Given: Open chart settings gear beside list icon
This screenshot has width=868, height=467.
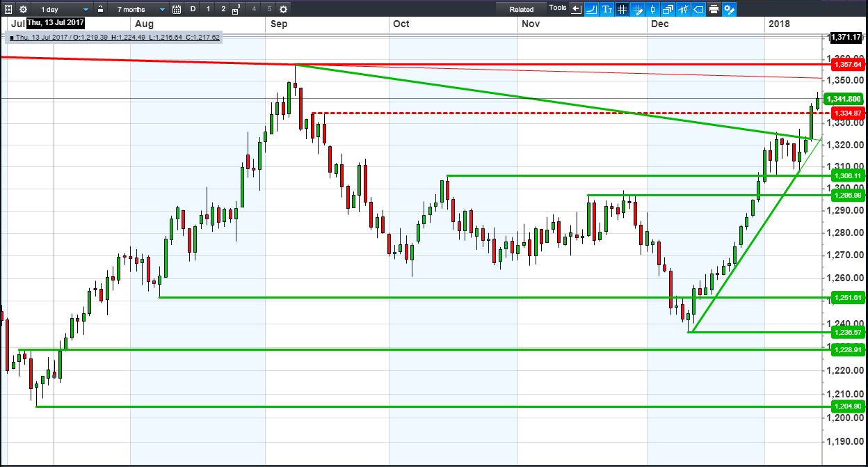Looking at the screenshot, I should (x=23, y=10).
